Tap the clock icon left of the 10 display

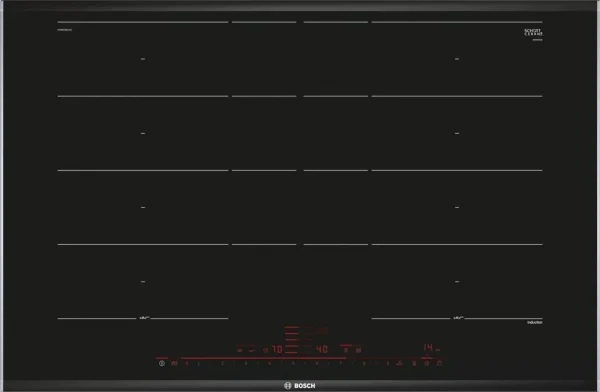click(x=265, y=350)
